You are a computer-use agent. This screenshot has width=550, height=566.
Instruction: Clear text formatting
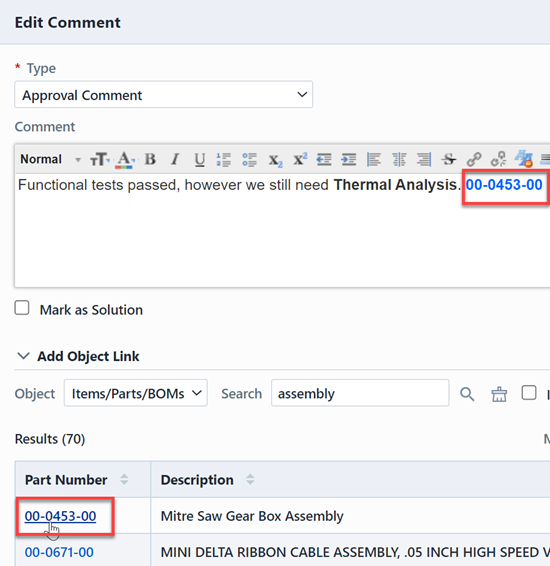coord(524,159)
